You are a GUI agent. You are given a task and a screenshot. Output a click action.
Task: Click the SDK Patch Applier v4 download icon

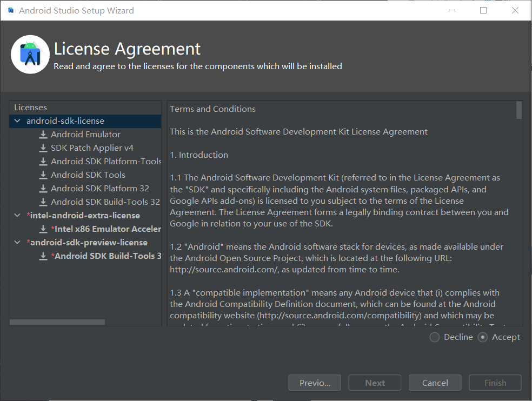tap(43, 148)
